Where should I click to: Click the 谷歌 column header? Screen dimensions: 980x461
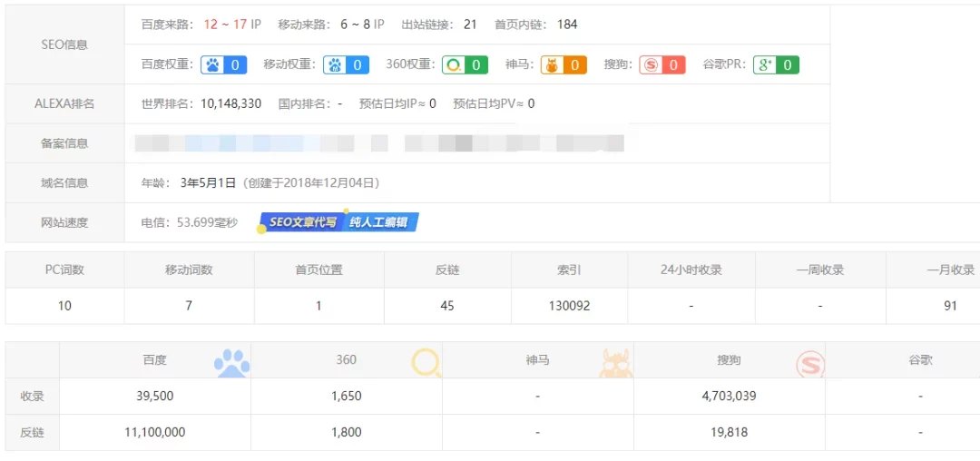click(921, 359)
